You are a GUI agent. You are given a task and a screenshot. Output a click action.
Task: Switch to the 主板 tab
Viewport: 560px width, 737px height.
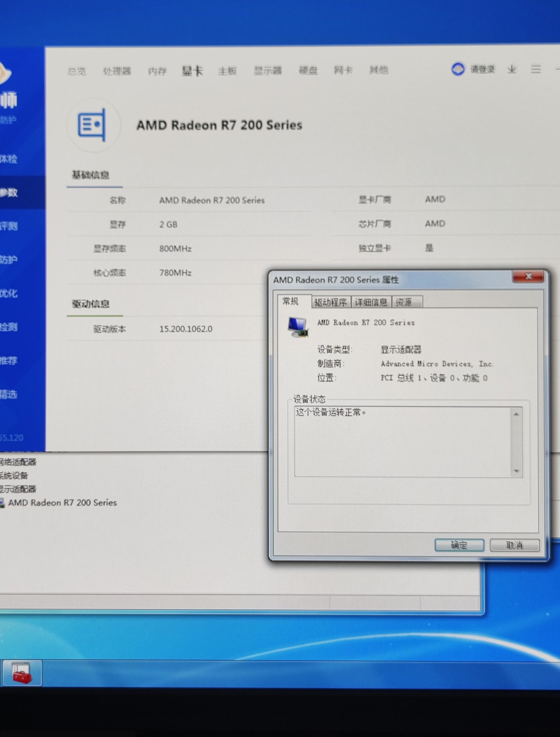(227, 71)
